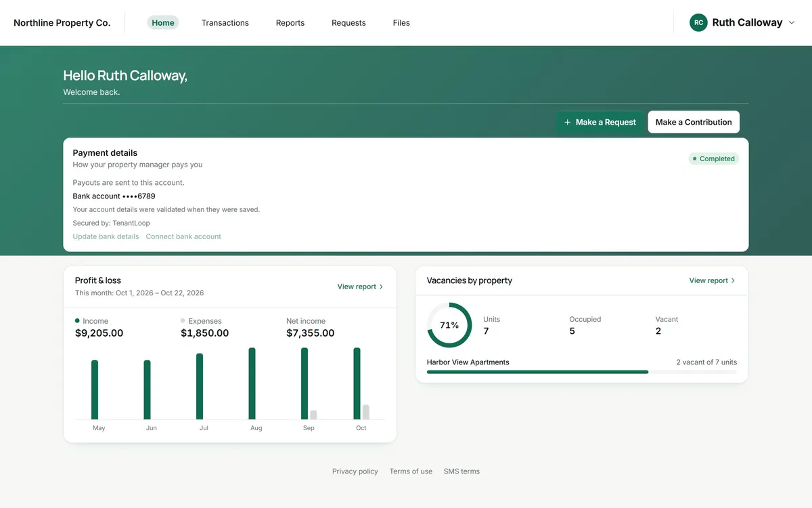Open the SMS terms link
The height and width of the screenshot is (508, 812).
[x=461, y=471]
